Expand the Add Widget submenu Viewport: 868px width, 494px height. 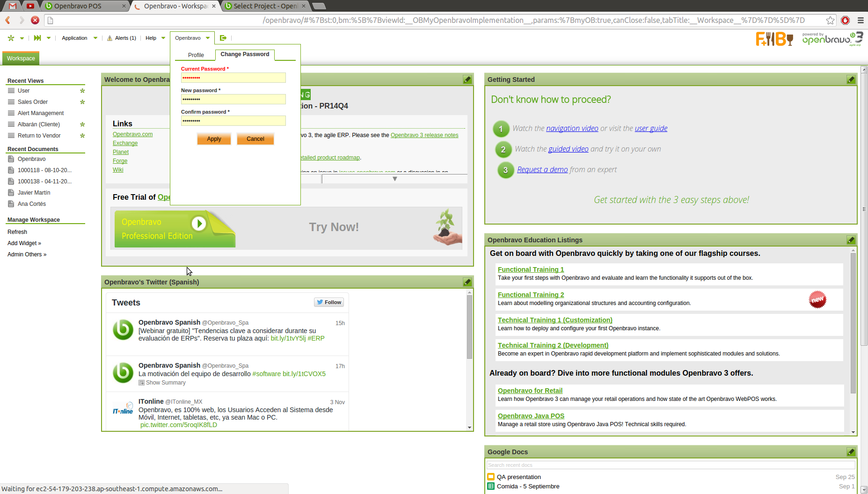tap(24, 243)
